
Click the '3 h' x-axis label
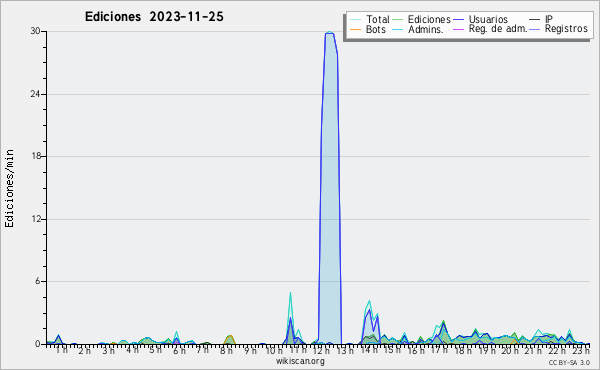[108, 350]
